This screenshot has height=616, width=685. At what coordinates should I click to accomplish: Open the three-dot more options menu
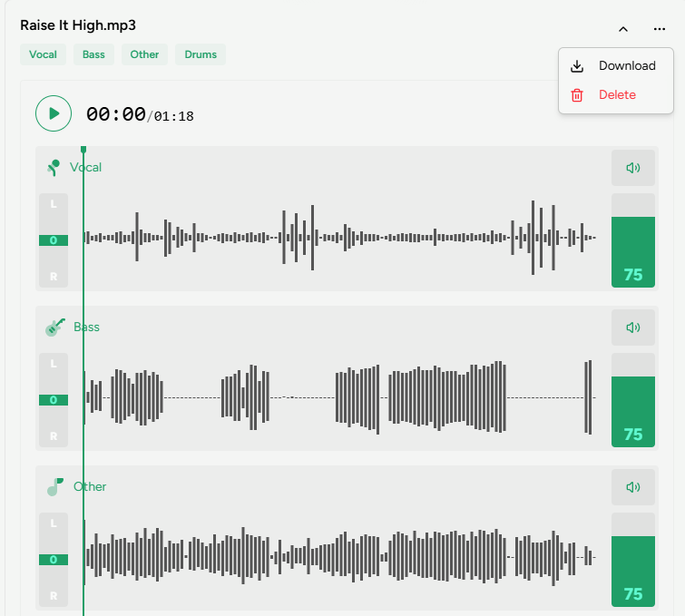(x=659, y=29)
